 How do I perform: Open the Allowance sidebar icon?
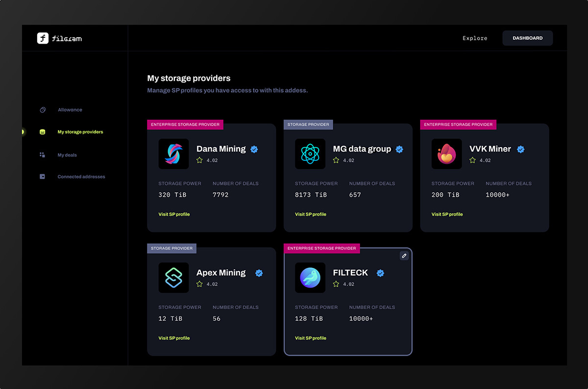tap(43, 110)
